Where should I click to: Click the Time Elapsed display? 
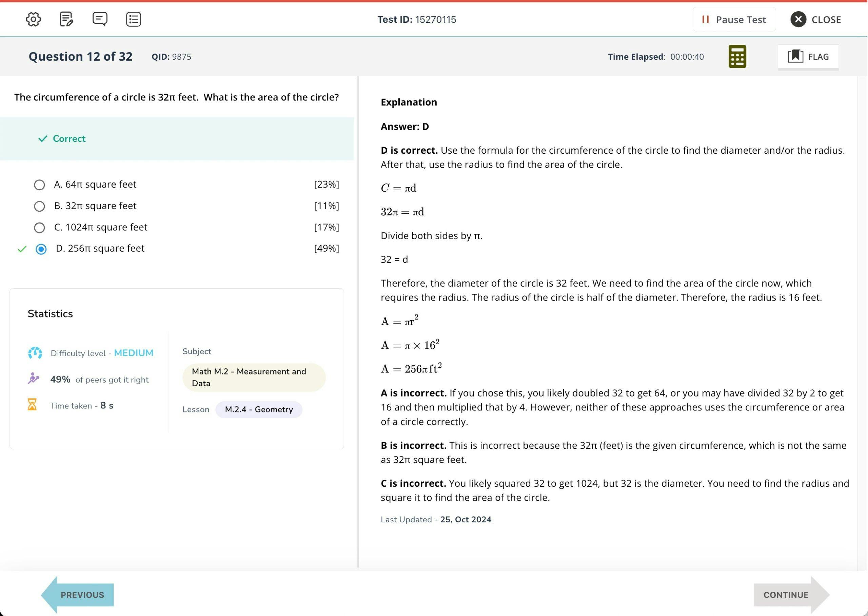[656, 56]
